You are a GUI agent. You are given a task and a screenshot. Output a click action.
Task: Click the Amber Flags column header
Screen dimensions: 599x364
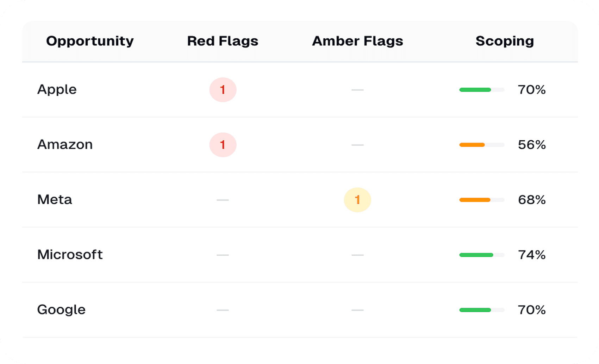coord(357,41)
